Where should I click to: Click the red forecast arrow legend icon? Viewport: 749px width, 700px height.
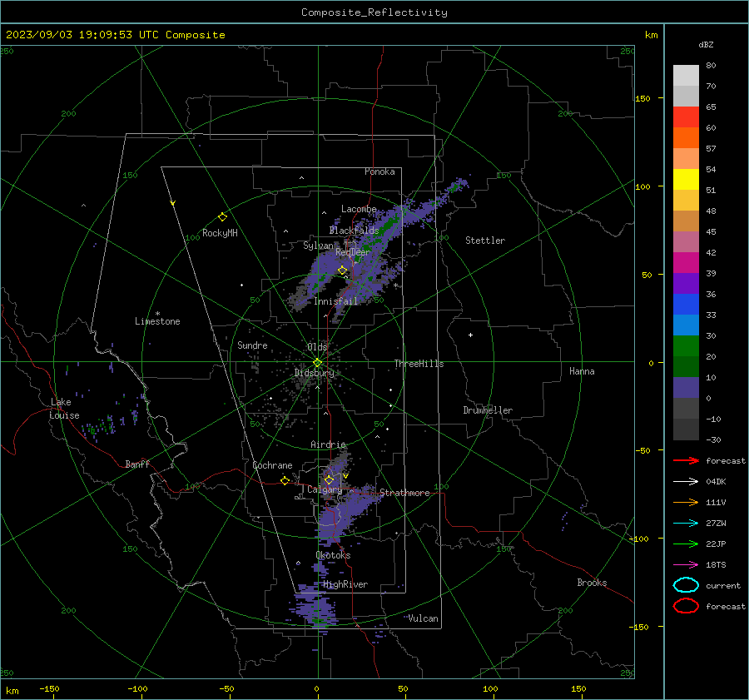686,460
